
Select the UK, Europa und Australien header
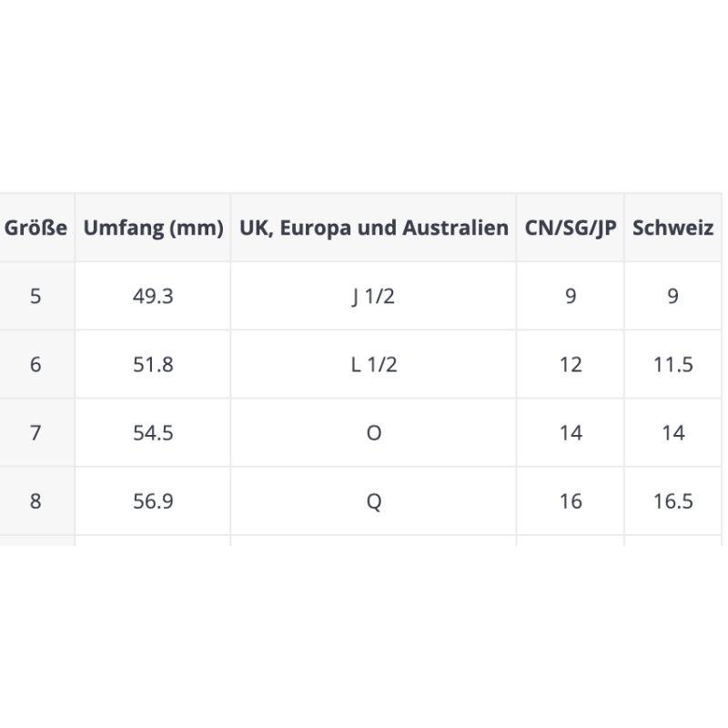point(373,227)
